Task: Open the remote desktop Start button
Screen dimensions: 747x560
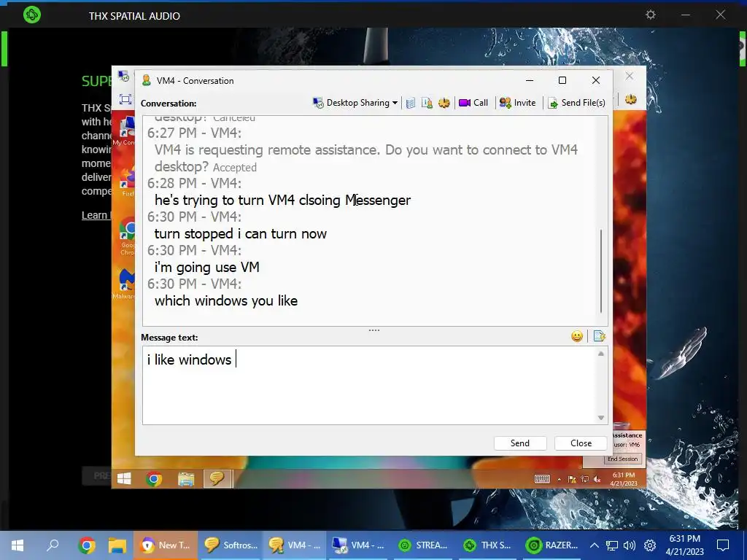Action: [124, 478]
